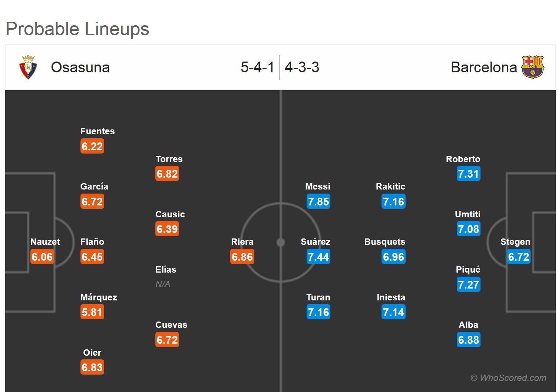Image resolution: width=558 pixels, height=392 pixels.
Task: Select player name Elías
Action: (x=166, y=270)
